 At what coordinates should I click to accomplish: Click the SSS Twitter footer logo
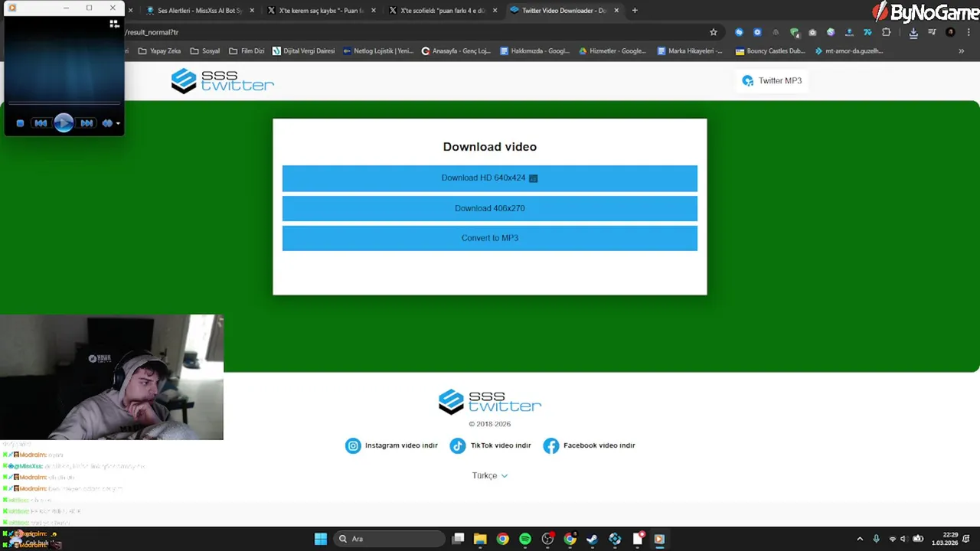490,401
